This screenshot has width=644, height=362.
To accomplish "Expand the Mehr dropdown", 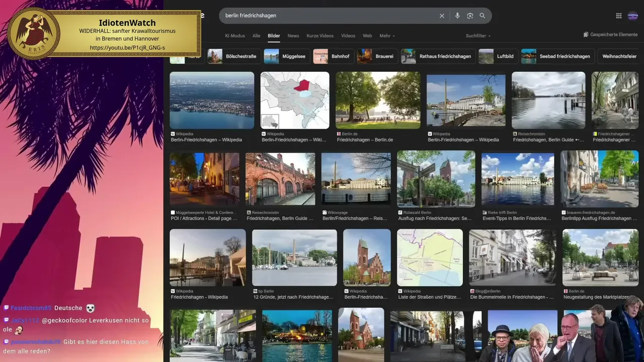I will 387,36.
